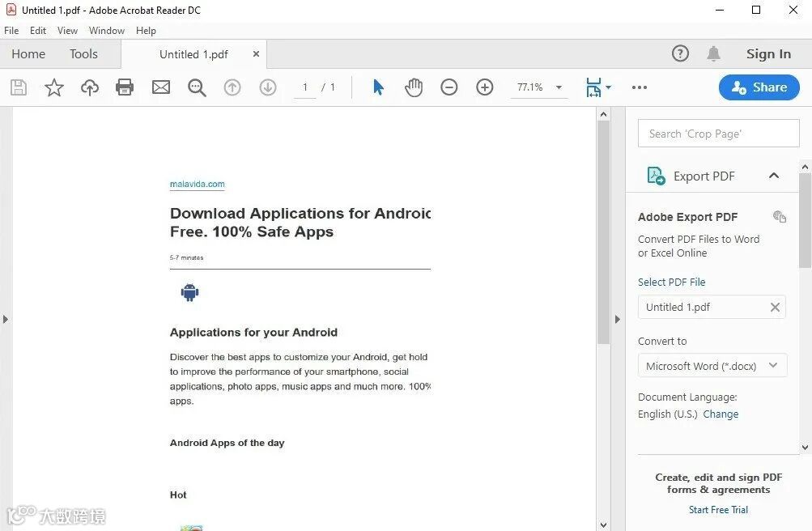812x531 pixels.
Task: Collapse the right tools pane arrow
Action: [x=617, y=319]
